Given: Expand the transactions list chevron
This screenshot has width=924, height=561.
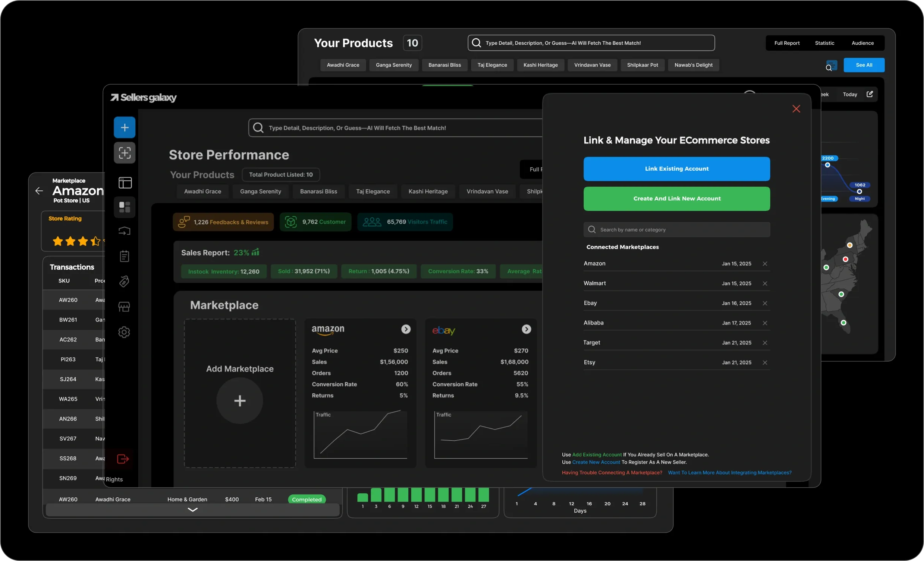Looking at the screenshot, I should (192, 510).
